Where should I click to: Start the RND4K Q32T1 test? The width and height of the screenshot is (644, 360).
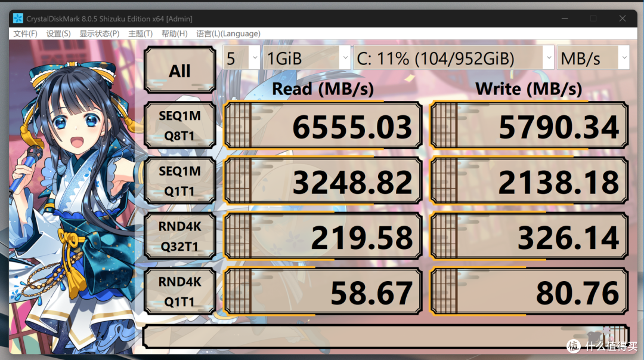180,236
